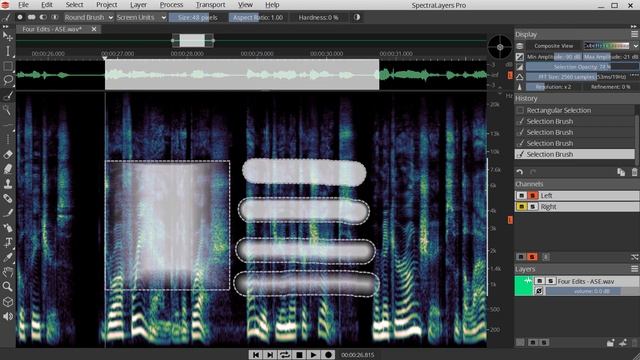Open the Process menu
This screenshot has height=360, width=640.
click(x=171, y=5)
